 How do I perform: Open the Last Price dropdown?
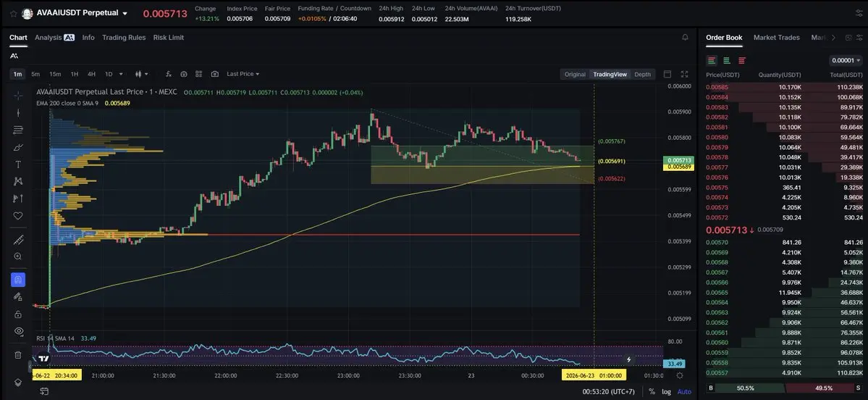[243, 74]
